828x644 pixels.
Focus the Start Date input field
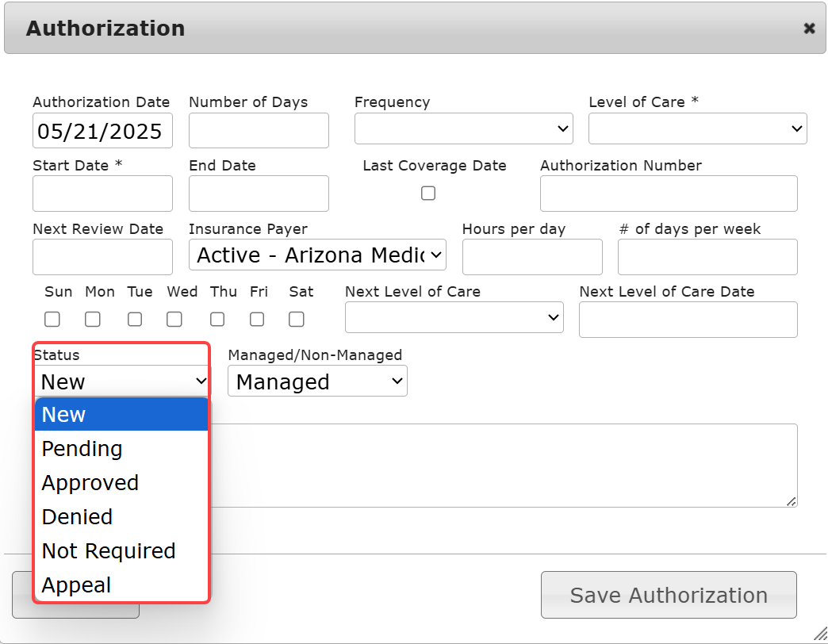(102, 194)
